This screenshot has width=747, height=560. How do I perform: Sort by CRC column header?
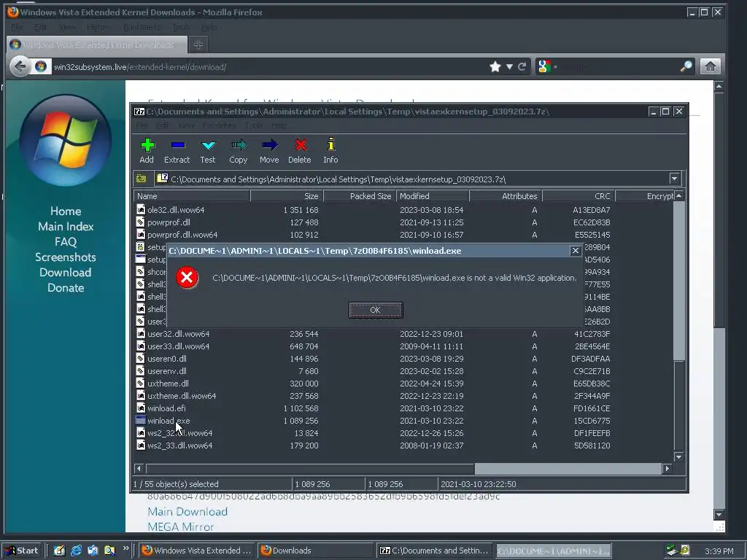click(578, 196)
